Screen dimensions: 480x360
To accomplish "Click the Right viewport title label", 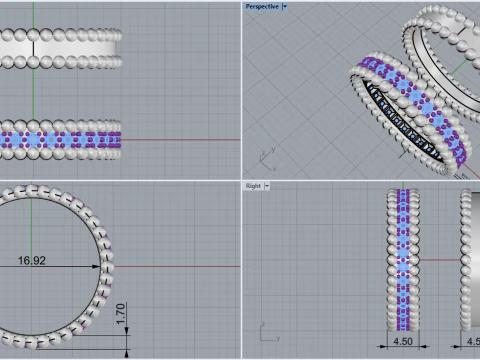I will tap(253, 186).
